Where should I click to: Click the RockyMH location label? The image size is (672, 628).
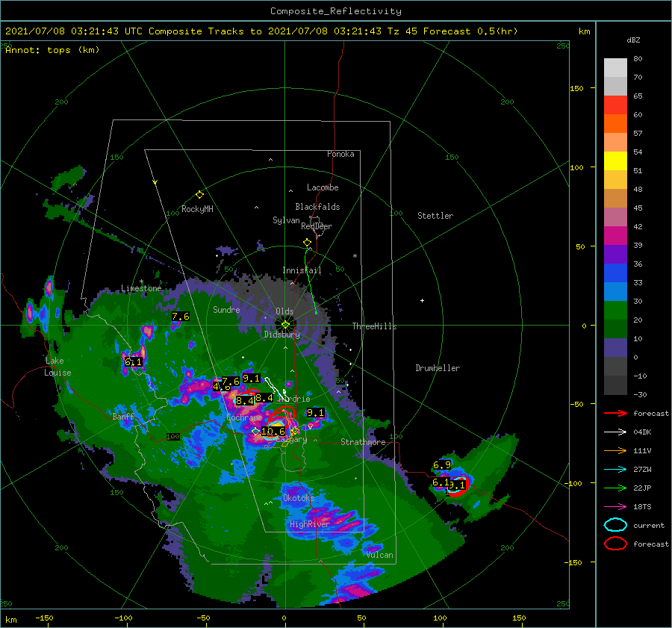(x=197, y=209)
